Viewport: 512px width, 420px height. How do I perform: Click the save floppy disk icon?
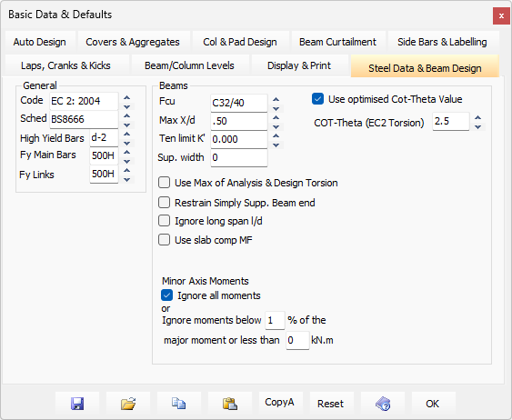click(77, 404)
